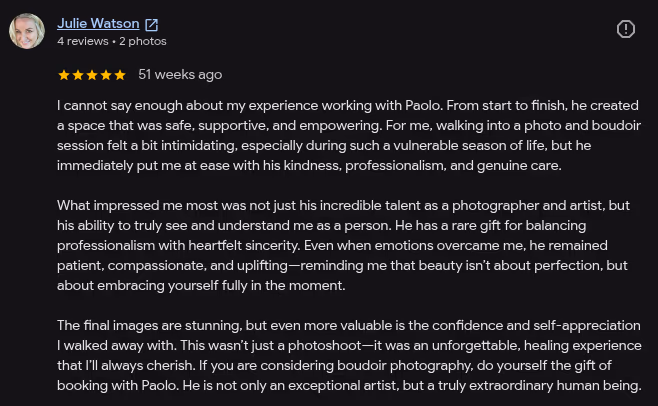Click the paragraph starting 'I cannot say enough'

pos(349,135)
